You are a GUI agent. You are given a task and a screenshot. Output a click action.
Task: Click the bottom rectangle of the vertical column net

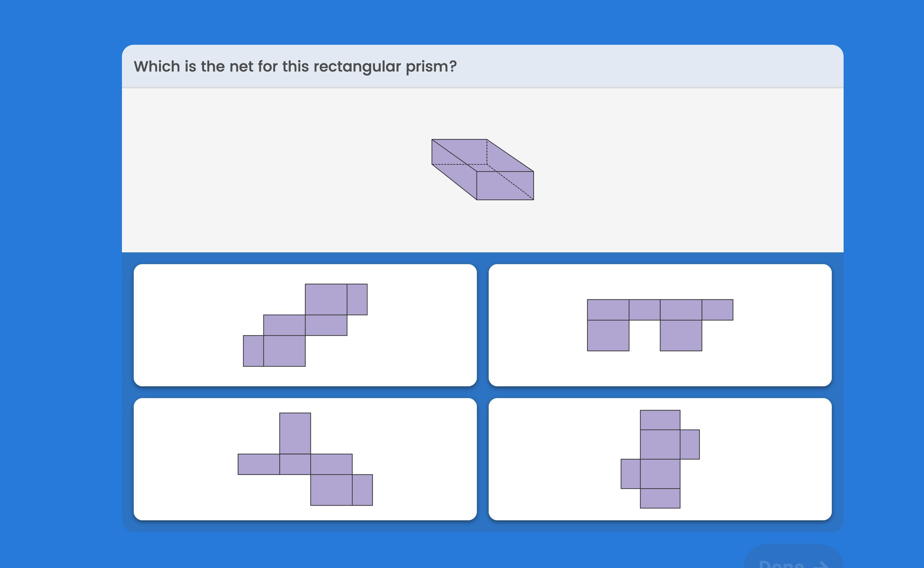660,498
